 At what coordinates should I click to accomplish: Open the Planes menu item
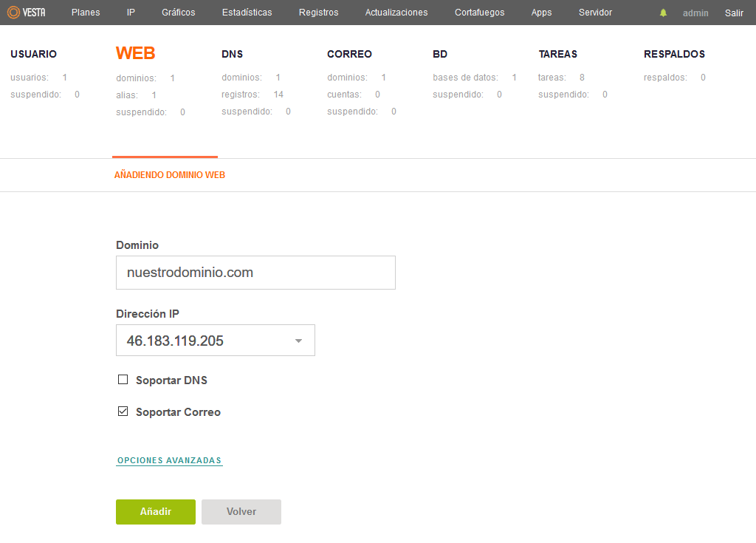point(86,13)
